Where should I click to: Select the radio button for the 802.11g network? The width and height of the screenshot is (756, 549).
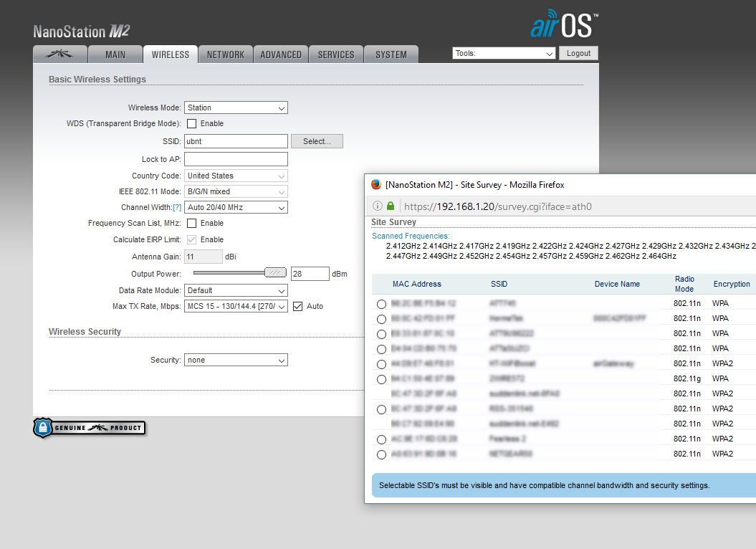[381, 379]
